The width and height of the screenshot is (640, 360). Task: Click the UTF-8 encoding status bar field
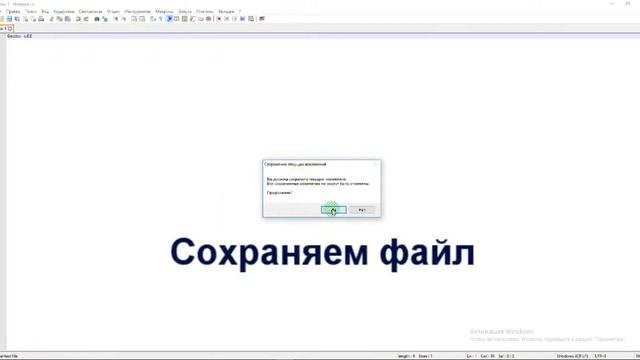pyautogui.click(x=600, y=356)
